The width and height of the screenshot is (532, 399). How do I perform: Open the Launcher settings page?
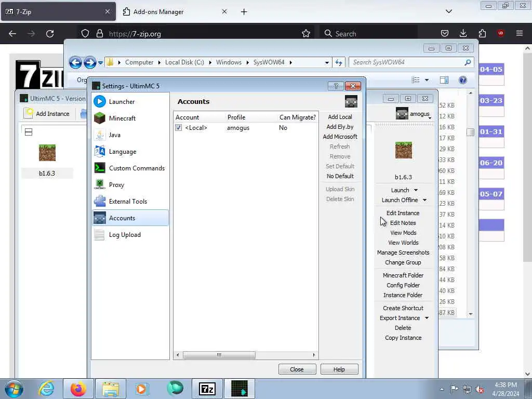click(130, 101)
